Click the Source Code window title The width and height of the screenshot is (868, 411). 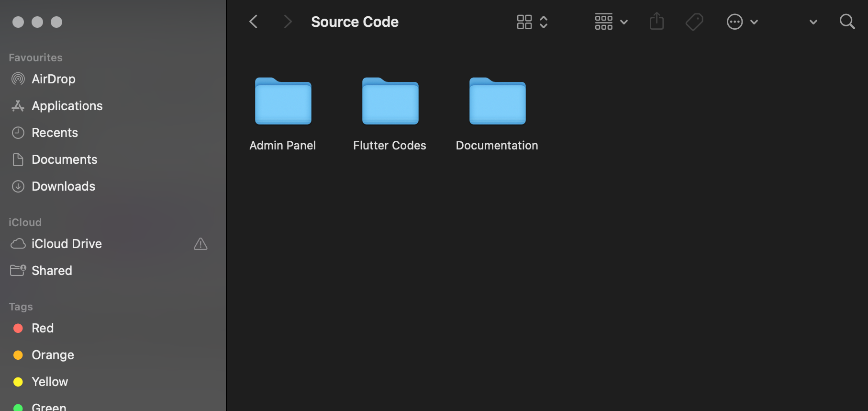coord(355,22)
